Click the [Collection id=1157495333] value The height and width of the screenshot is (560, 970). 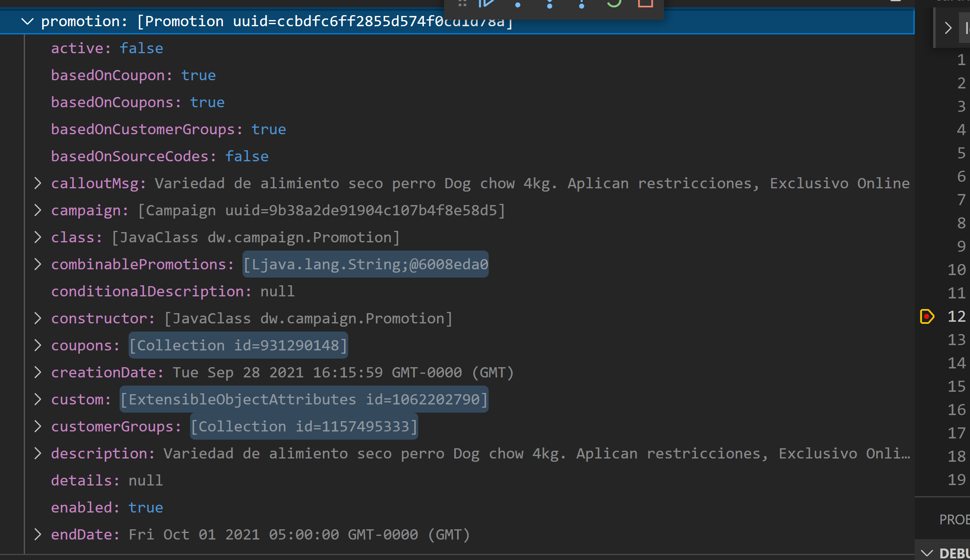(x=304, y=427)
